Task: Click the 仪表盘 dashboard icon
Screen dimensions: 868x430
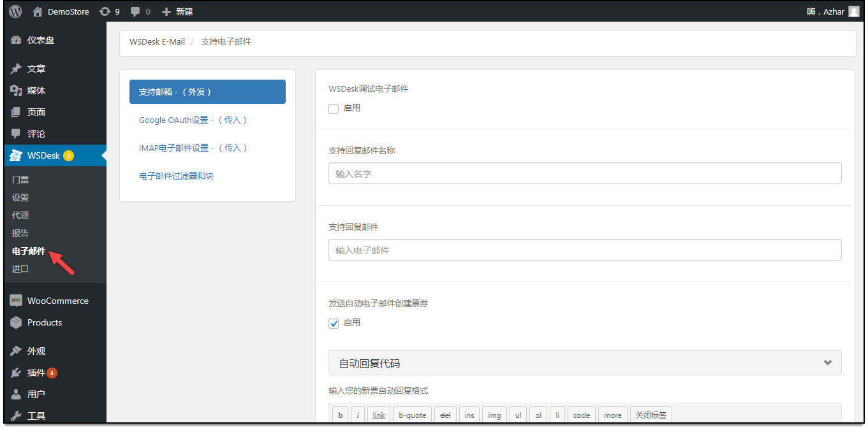Action: point(17,40)
